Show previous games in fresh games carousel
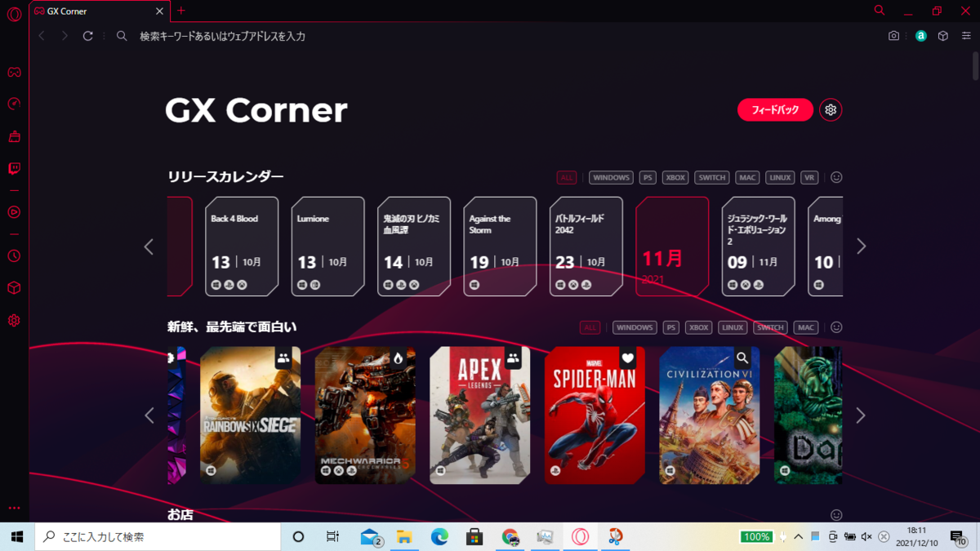Viewport: 980px width, 551px height. click(149, 415)
